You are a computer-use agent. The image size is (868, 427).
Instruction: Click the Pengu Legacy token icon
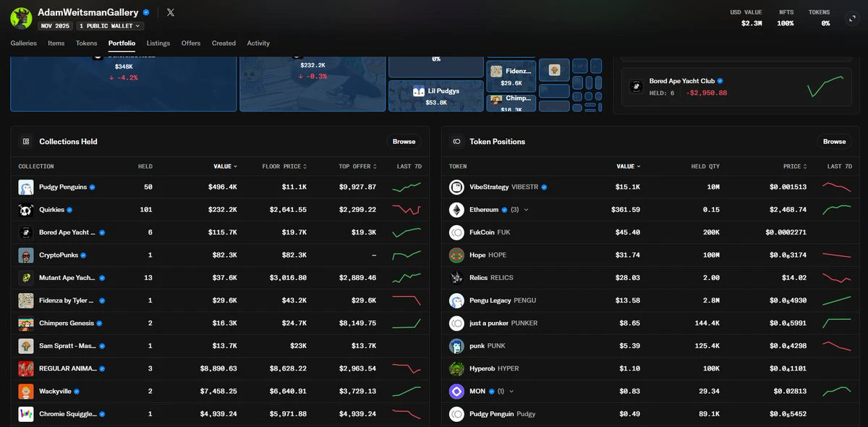[456, 300]
